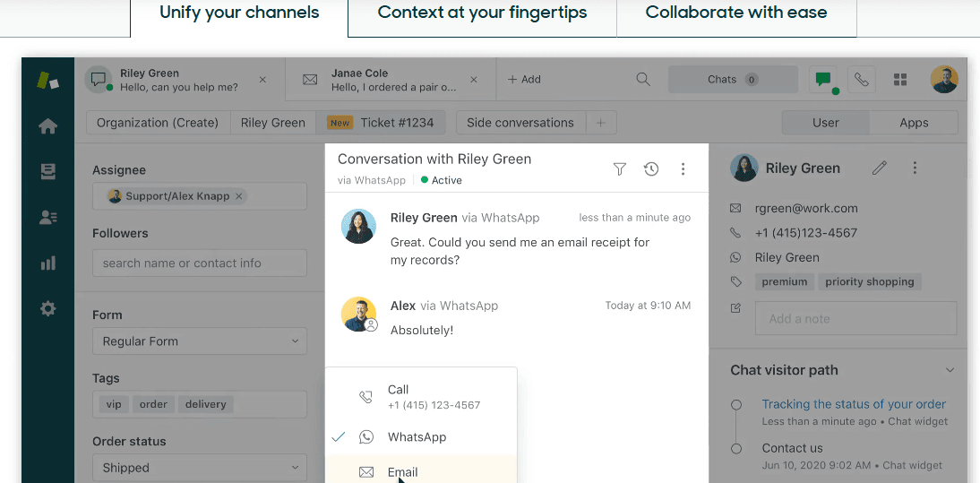Image resolution: width=980 pixels, height=483 pixels.
Task: Select the Ticket #1234 tab
Action: click(x=381, y=123)
